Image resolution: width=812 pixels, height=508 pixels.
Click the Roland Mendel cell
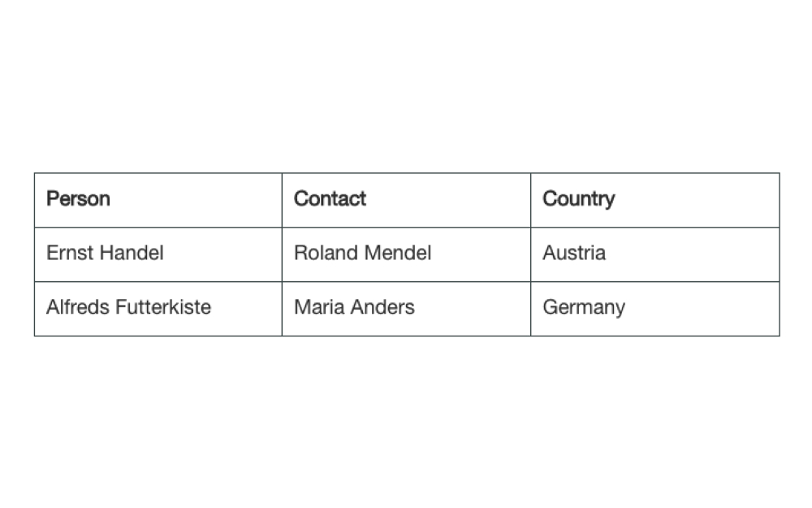click(407, 254)
